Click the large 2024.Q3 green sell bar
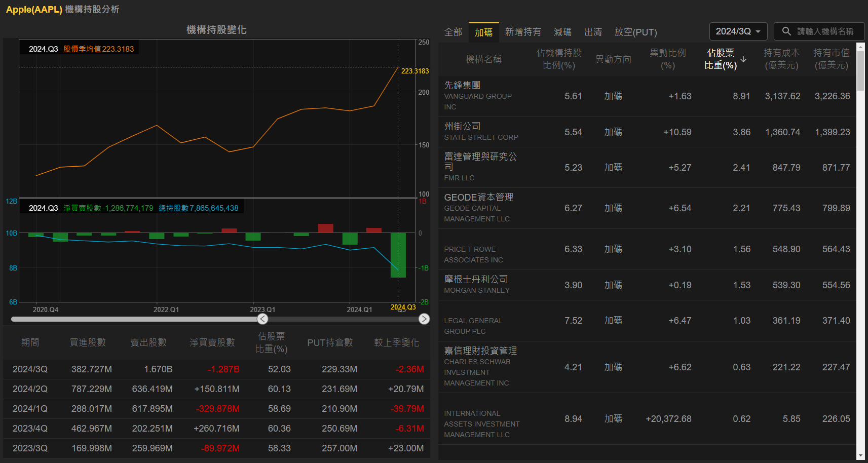The width and height of the screenshot is (868, 463). coord(398,255)
